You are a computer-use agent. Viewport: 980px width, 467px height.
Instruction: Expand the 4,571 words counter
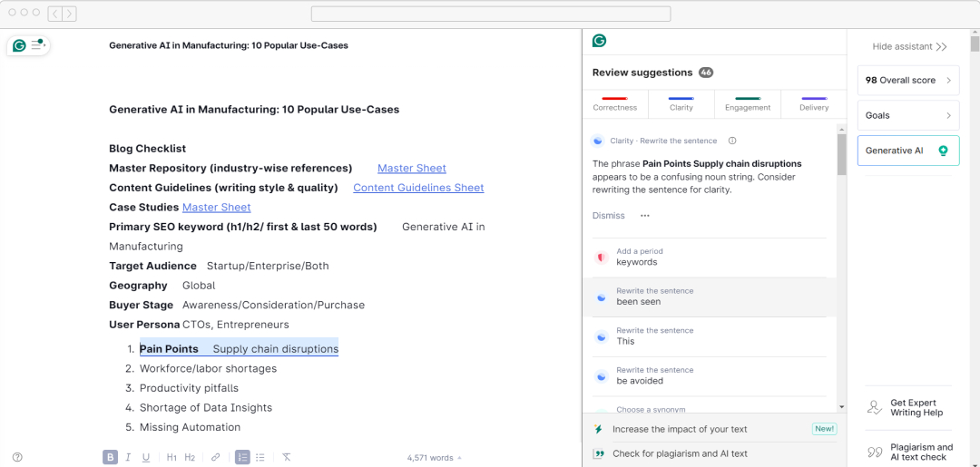coord(435,458)
